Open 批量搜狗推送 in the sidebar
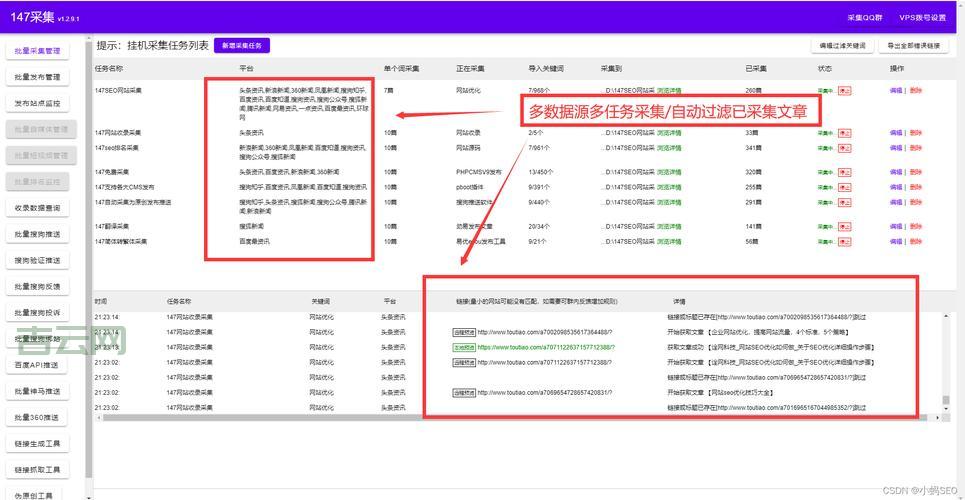Viewport: 965px width, 500px height. pyautogui.click(x=38, y=234)
